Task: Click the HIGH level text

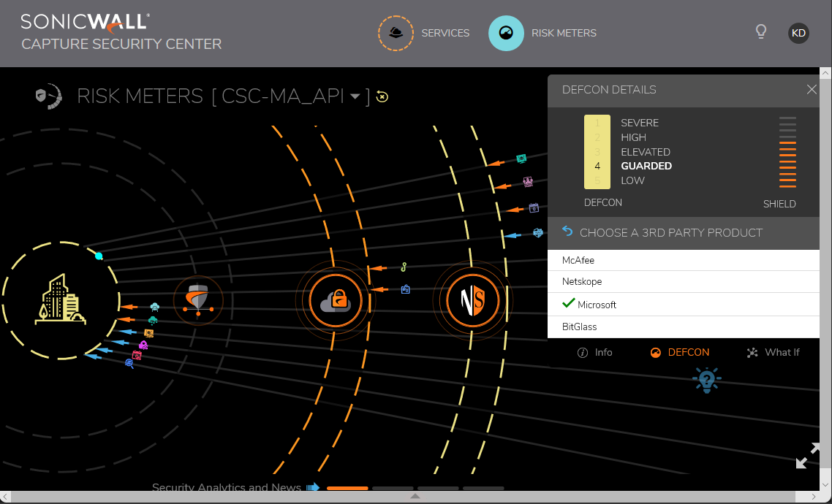Action: tap(634, 137)
